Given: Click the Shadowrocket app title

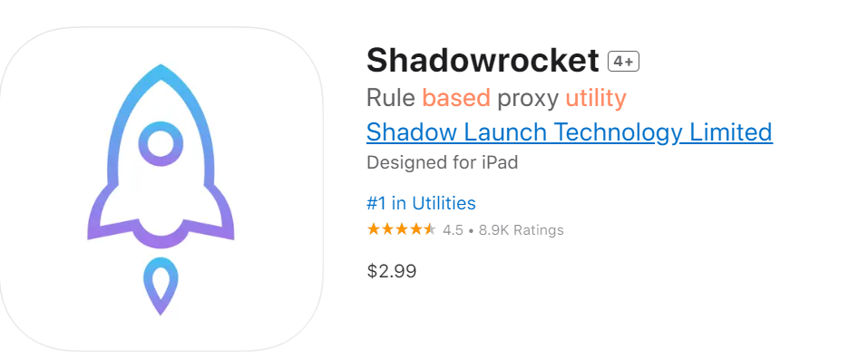Looking at the screenshot, I should 483,61.
